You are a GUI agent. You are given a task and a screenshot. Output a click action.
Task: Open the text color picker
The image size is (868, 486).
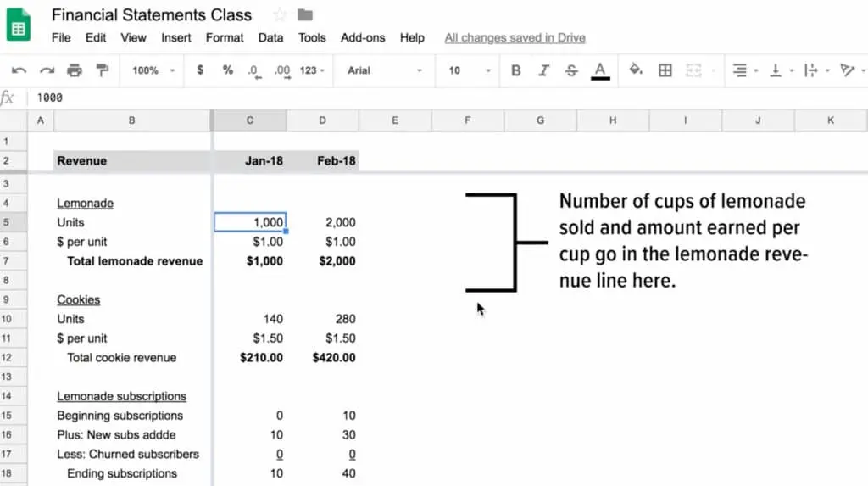click(x=600, y=70)
